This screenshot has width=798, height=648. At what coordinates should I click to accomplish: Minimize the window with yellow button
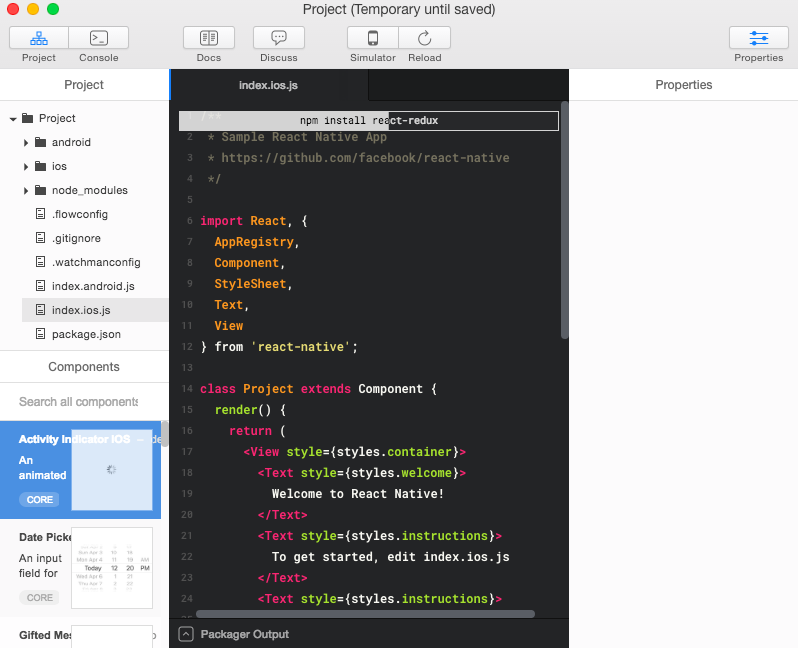click(33, 9)
